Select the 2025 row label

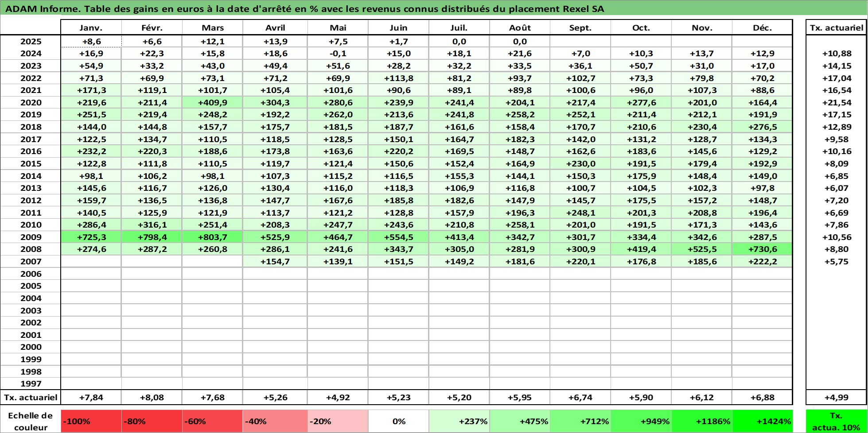click(31, 41)
